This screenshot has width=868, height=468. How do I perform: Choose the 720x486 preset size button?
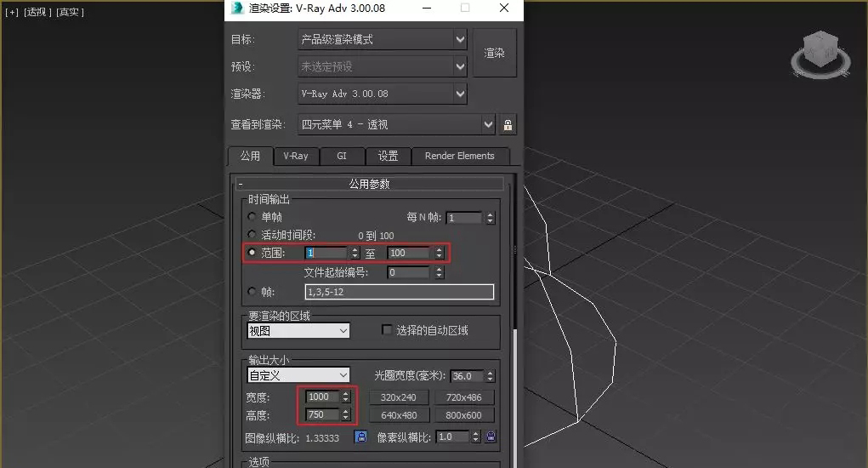click(464, 397)
